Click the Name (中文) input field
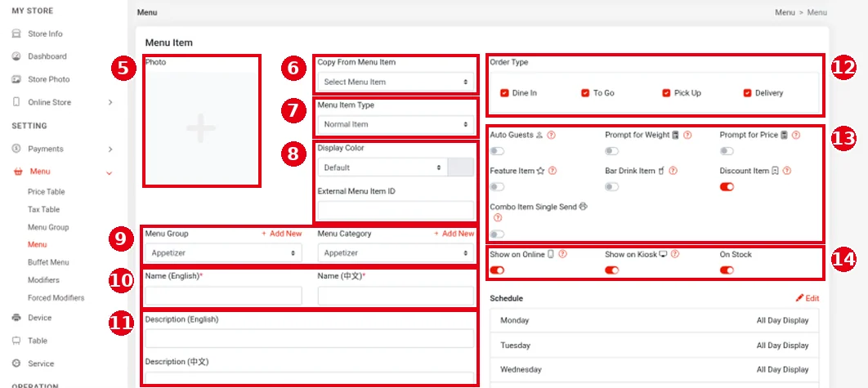This screenshot has width=868, height=388. click(396, 296)
